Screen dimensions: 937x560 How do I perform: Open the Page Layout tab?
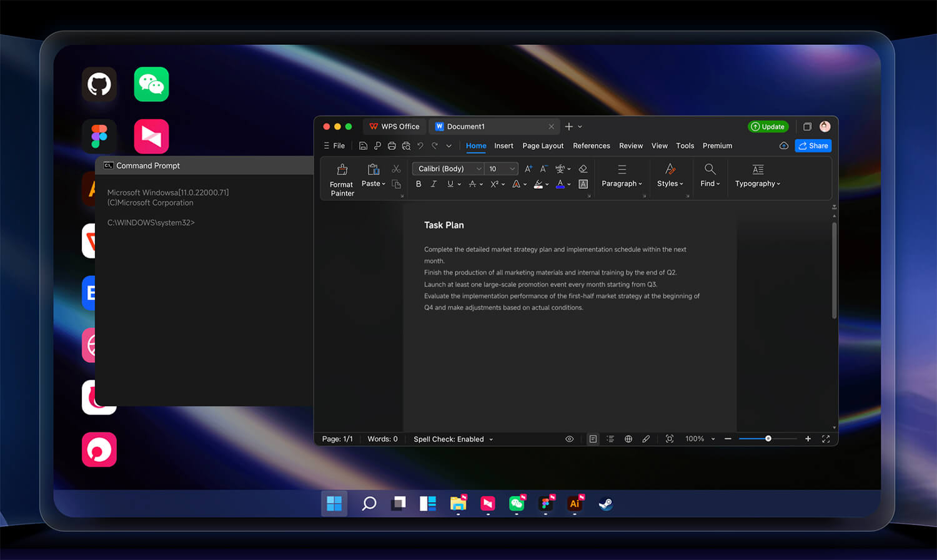tap(543, 146)
